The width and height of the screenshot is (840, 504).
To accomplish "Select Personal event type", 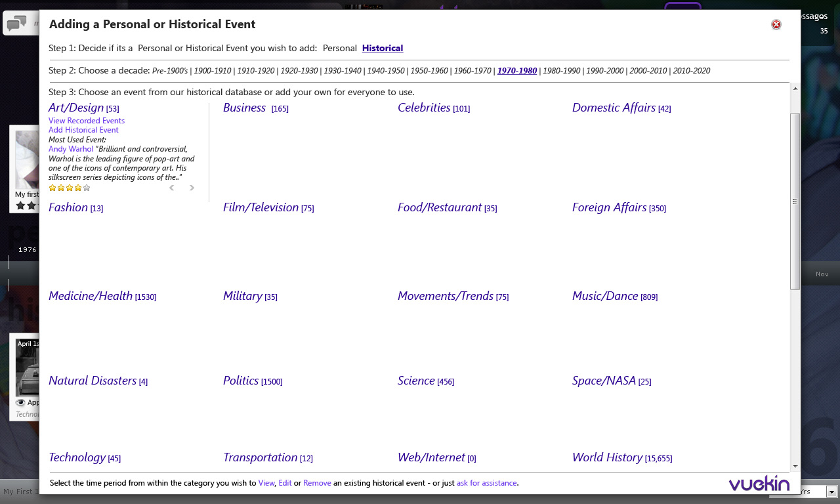I will 340,48.
